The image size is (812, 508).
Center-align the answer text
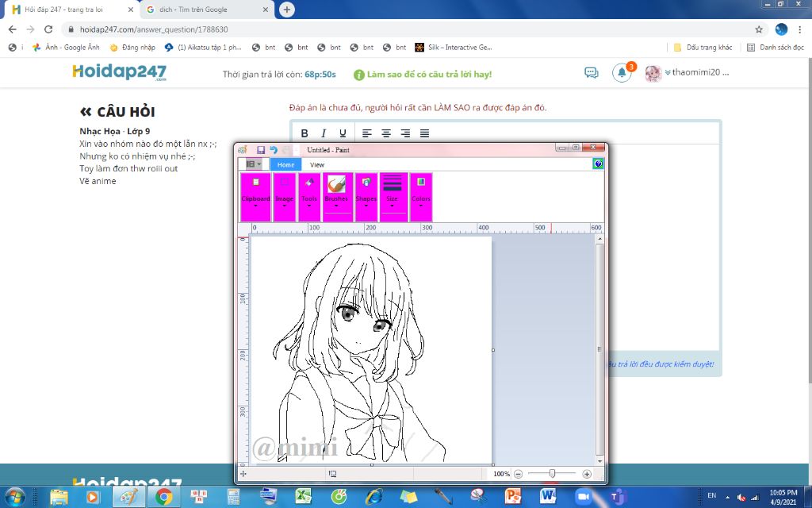pos(386,133)
